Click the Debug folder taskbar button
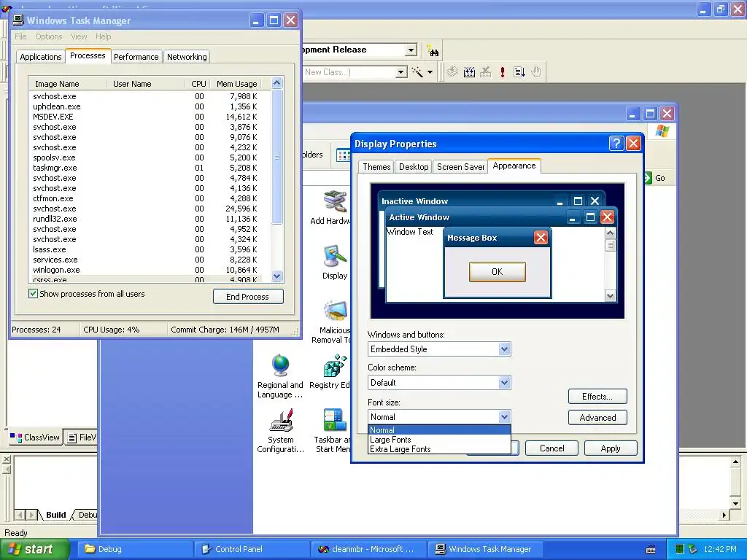747x560 pixels. click(x=135, y=549)
